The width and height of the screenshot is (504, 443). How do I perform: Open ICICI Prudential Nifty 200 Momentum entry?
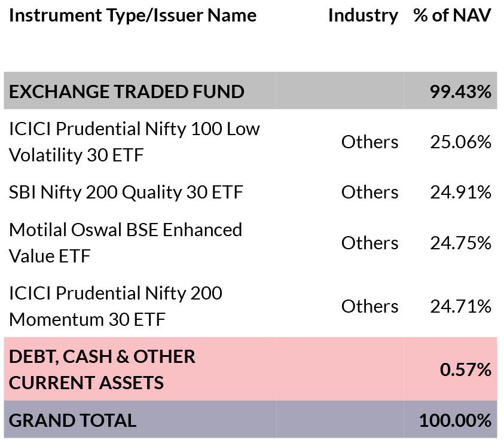tap(116, 306)
